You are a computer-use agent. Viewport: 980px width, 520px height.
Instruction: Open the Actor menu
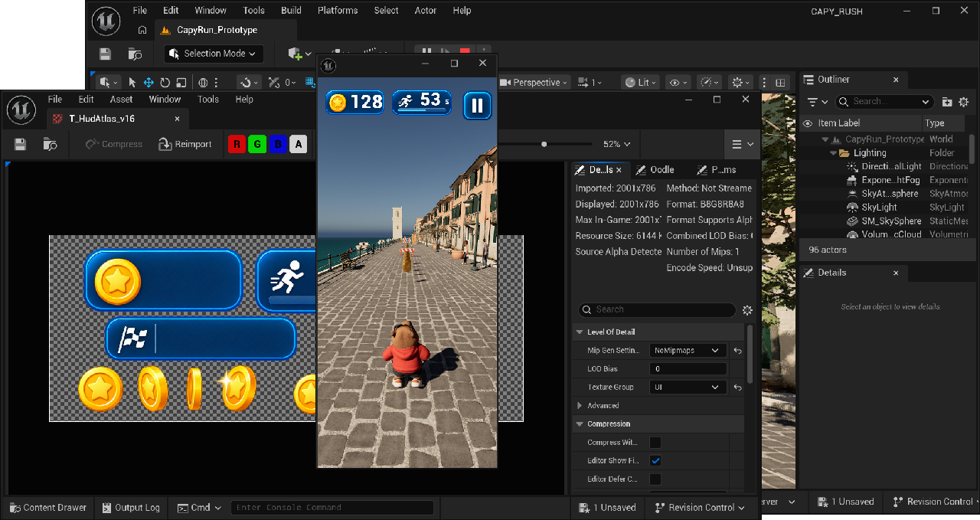(x=426, y=11)
